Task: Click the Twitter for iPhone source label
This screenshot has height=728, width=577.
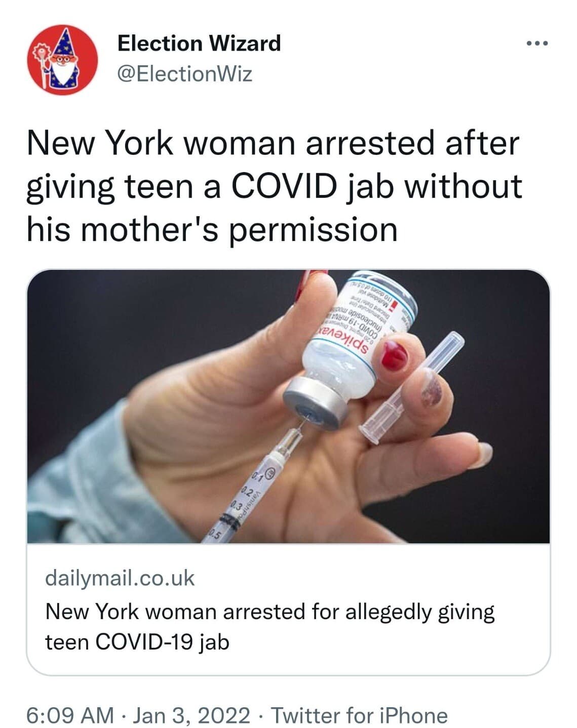Action: pyautogui.click(x=360, y=715)
